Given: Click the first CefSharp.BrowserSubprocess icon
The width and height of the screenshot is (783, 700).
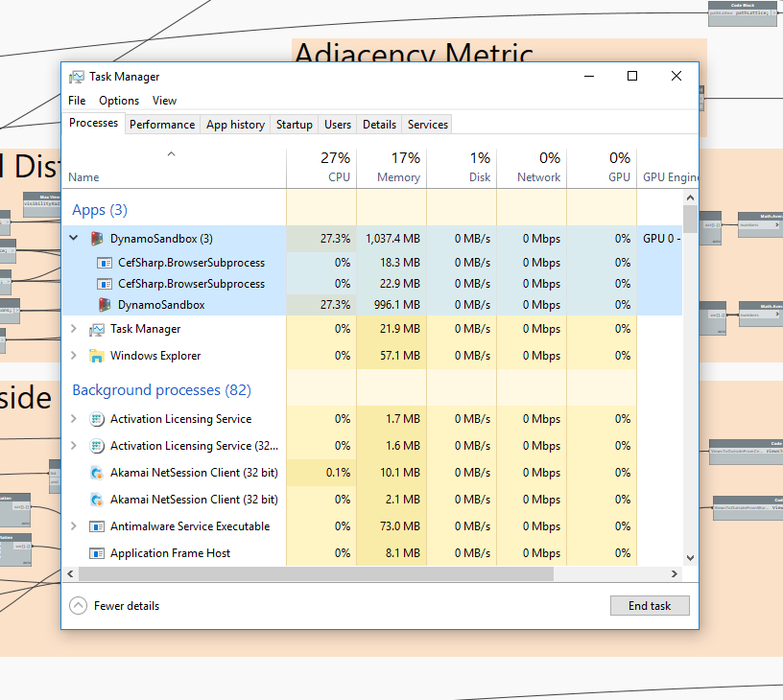Looking at the screenshot, I should pos(105,263).
